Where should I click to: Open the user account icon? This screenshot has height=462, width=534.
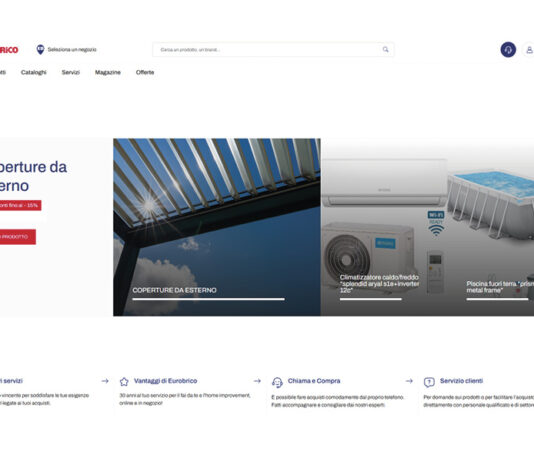(529, 50)
